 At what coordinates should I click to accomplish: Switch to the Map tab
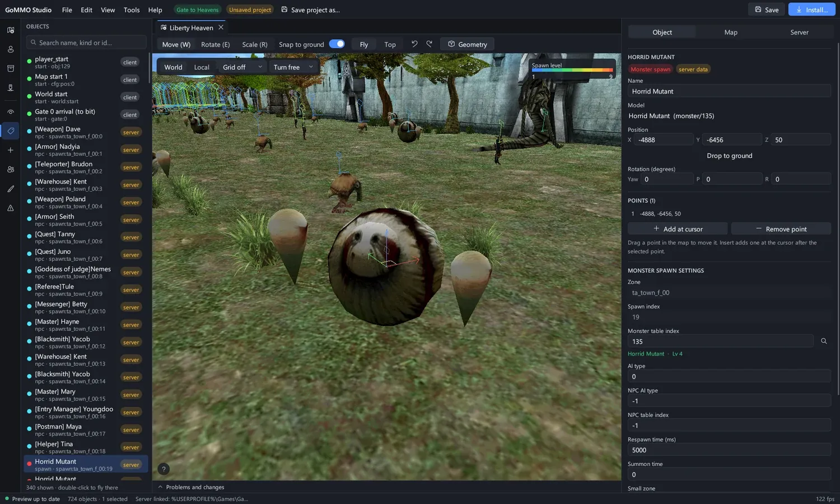[731, 32]
